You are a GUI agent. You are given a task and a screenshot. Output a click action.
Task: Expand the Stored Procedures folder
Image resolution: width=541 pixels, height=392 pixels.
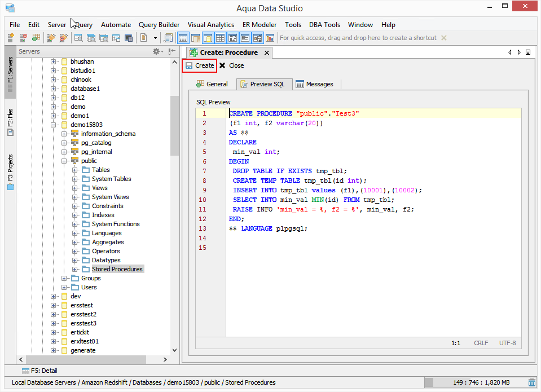click(x=75, y=269)
